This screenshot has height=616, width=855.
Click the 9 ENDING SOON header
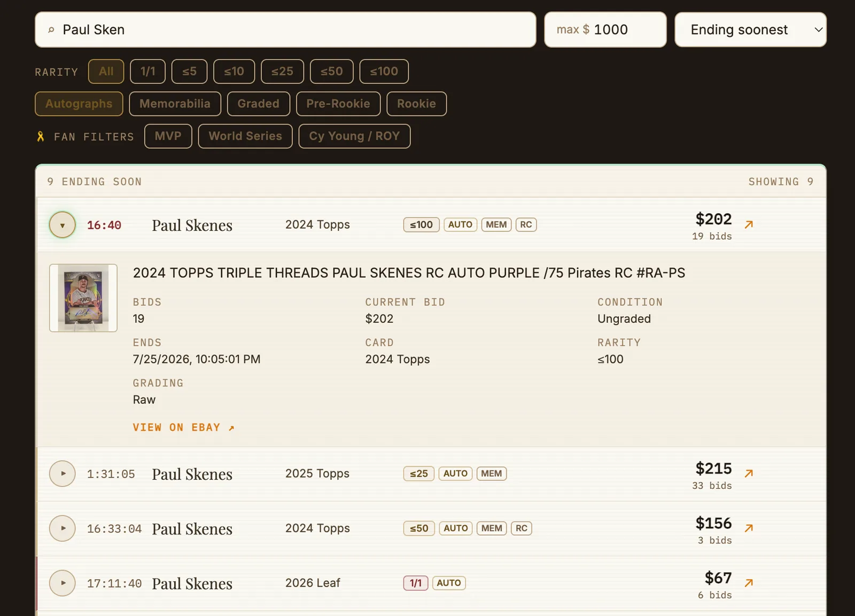95,182
